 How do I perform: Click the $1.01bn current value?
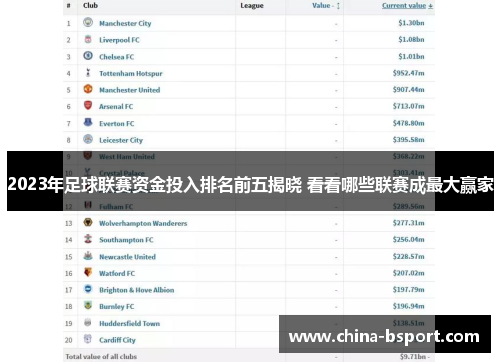pos(411,56)
